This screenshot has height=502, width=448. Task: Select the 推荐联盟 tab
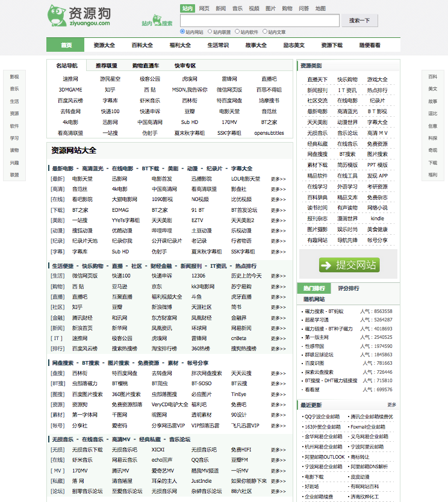tap(107, 66)
